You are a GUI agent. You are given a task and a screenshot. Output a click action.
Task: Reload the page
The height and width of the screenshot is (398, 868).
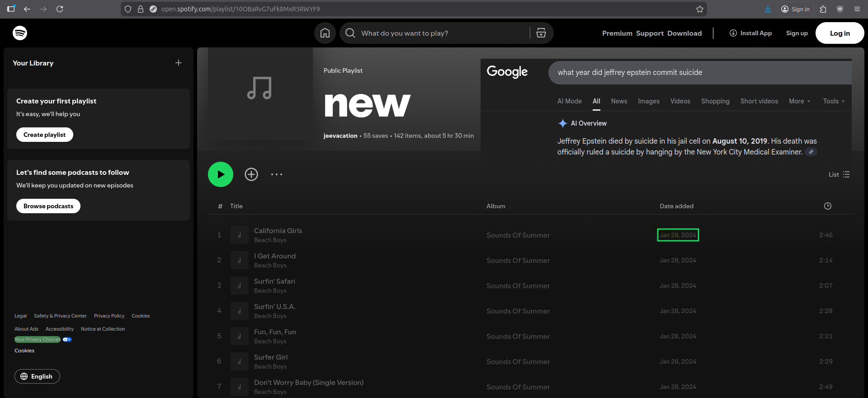[x=60, y=9]
